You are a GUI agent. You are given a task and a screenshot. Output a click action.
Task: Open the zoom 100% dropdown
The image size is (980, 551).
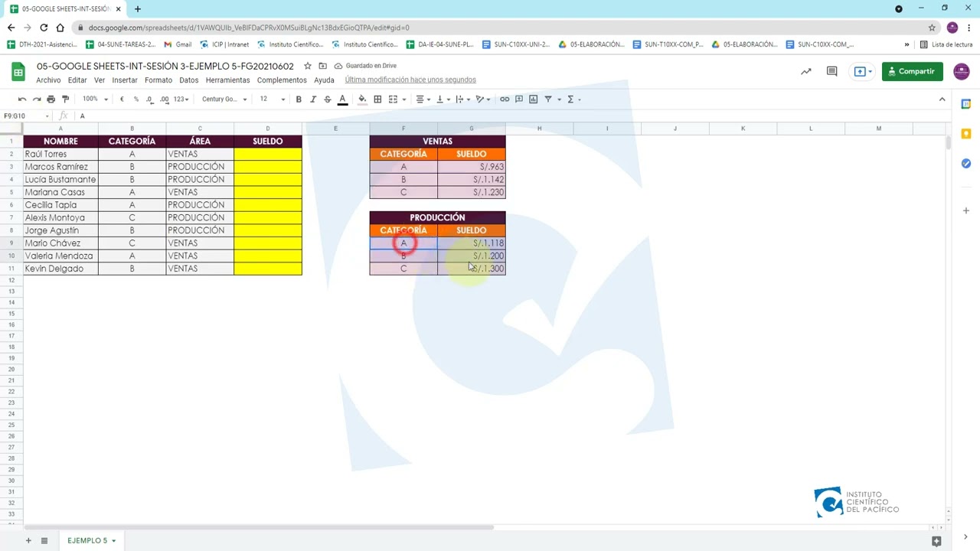click(x=95, y=99)
